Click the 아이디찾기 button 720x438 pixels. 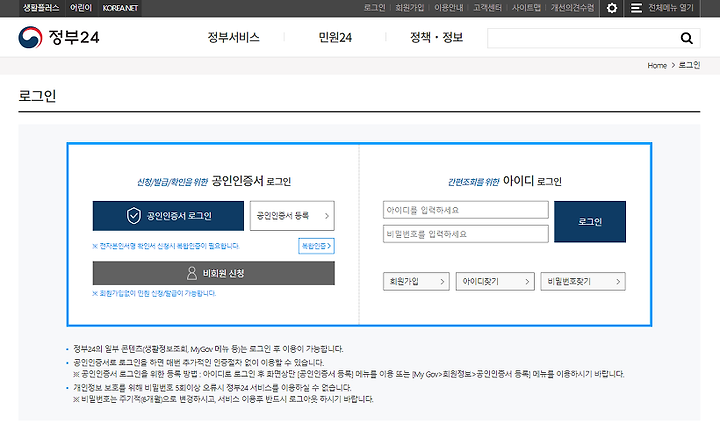coord(495,281)
